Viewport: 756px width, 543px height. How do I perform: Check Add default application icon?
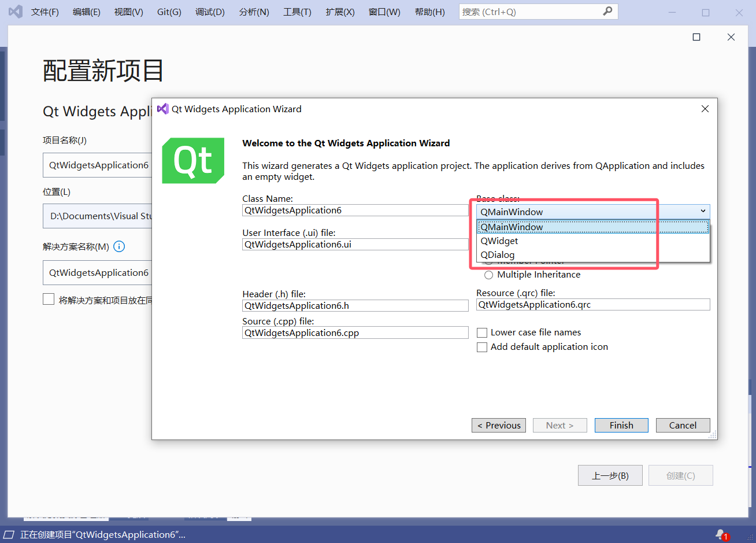pyautogui.click(x=482, y=347)
